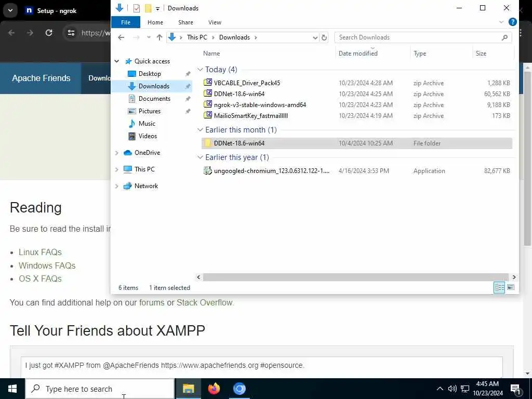The height and width of the screenshot is (399, 532).
Task: Open Videos folder in navigation pane
Action: point(148,136)
